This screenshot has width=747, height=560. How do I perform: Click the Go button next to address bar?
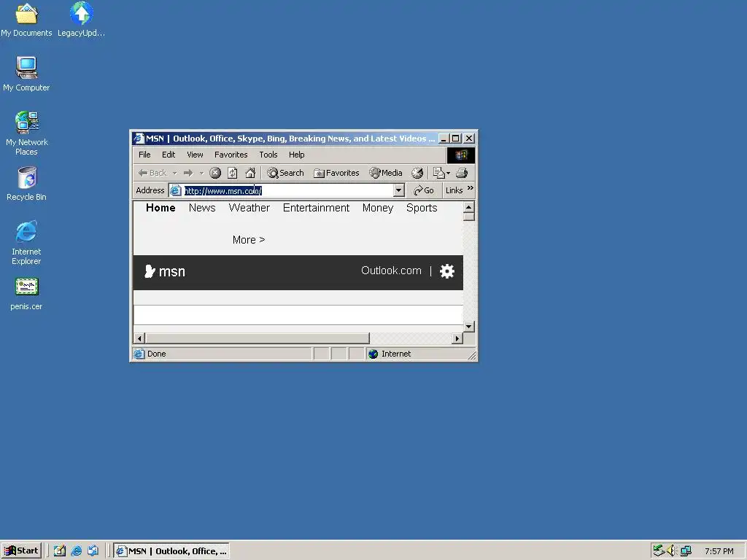click(x=424, y=190)
